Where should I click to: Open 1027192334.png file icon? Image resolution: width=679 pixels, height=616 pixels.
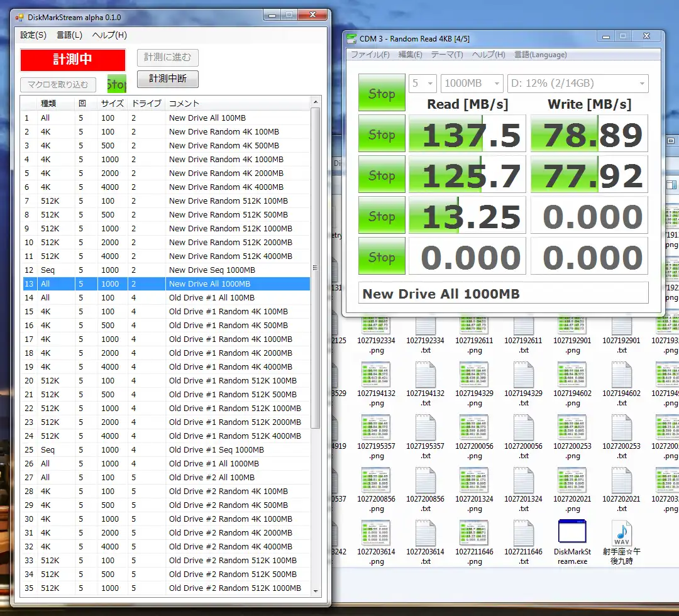pos(376,326)
